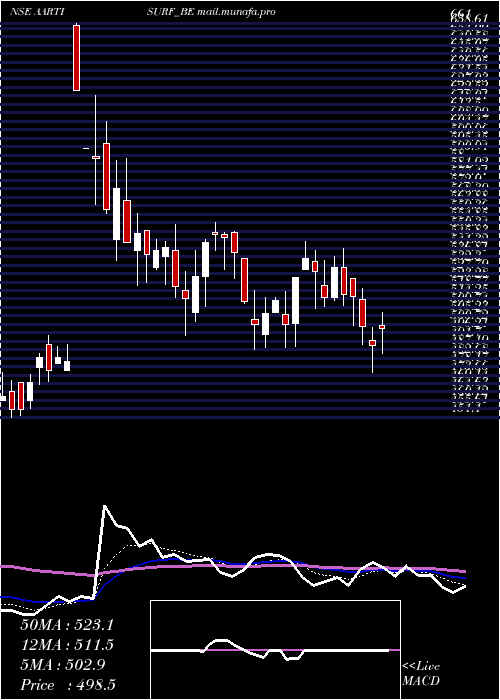The width and height of the screenshot is (500, 700).
Task: Select the '50MA : 523.1' readout
Action: tap(67, 625)
